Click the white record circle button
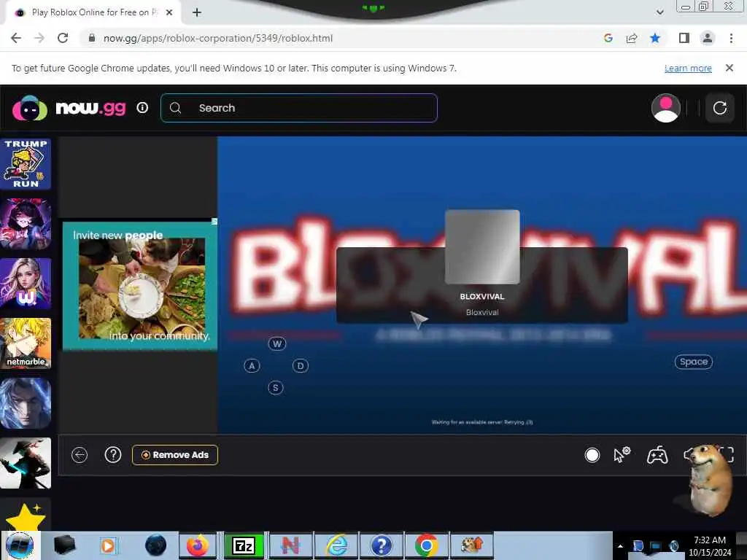Screen dimensions: 747x560 pyautogui.click(x=592, y=455)
